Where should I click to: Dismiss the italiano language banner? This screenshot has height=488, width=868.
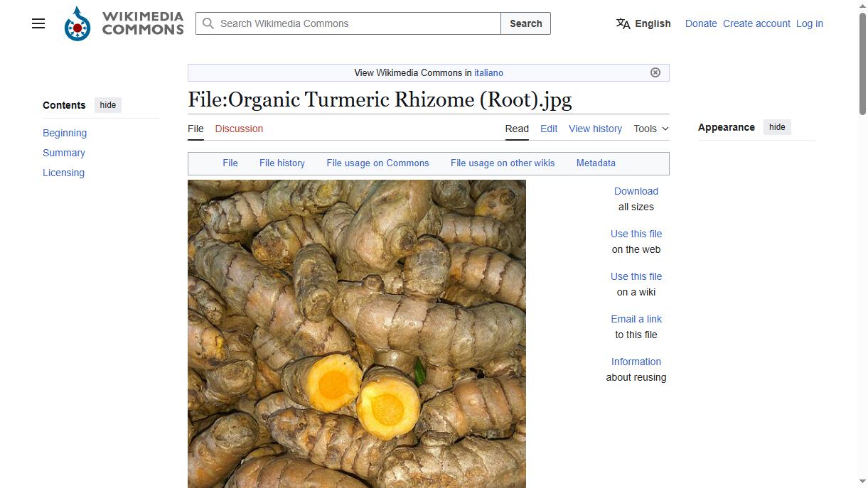[655, 72]
